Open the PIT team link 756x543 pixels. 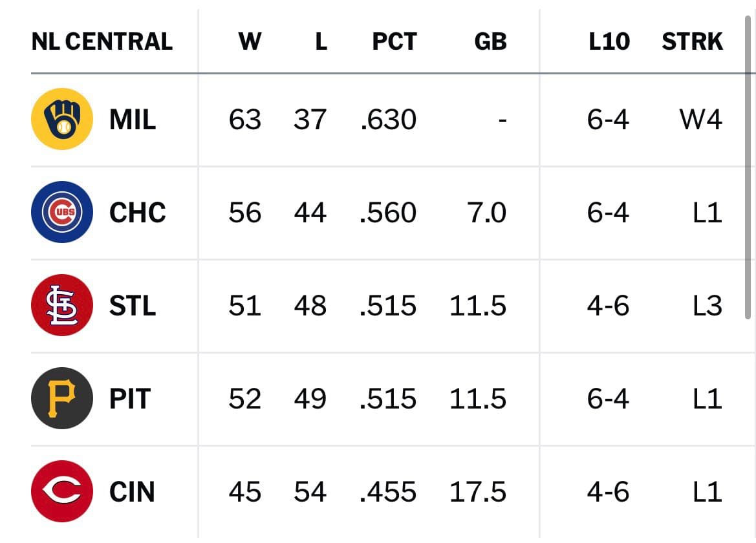click(130, 399)
